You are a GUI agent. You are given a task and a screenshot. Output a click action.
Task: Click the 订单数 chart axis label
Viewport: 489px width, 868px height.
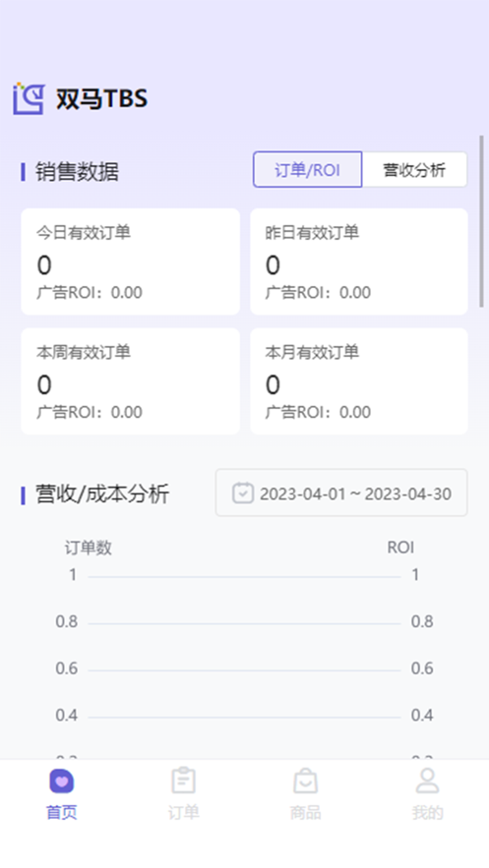88,548
